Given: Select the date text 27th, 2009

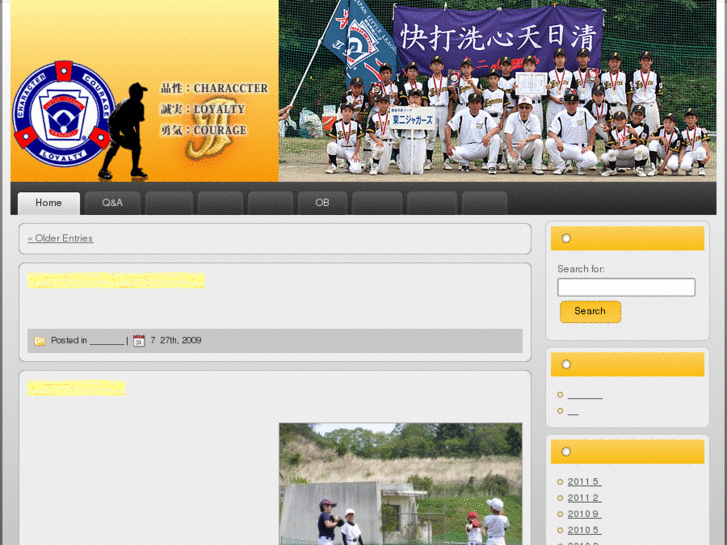Looking at the screenshot, I should click(x=181, y=340).
